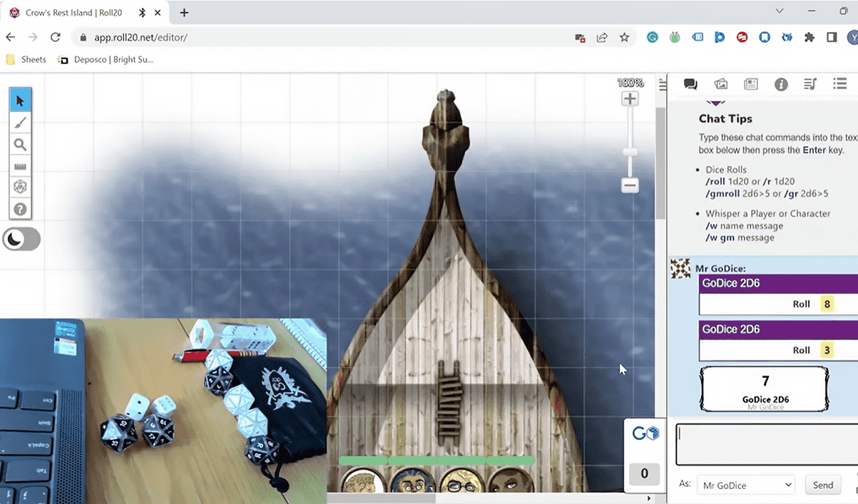Expand the 'As: Mr GoDice' speaker dropdown
The height and width of the screenshot is (504, 858).
coord(746,485)
